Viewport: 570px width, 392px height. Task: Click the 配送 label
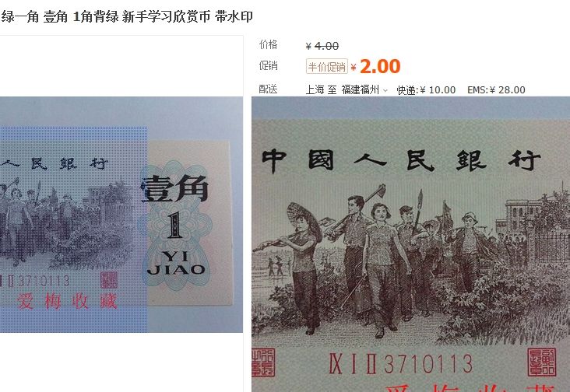(269, 89)
